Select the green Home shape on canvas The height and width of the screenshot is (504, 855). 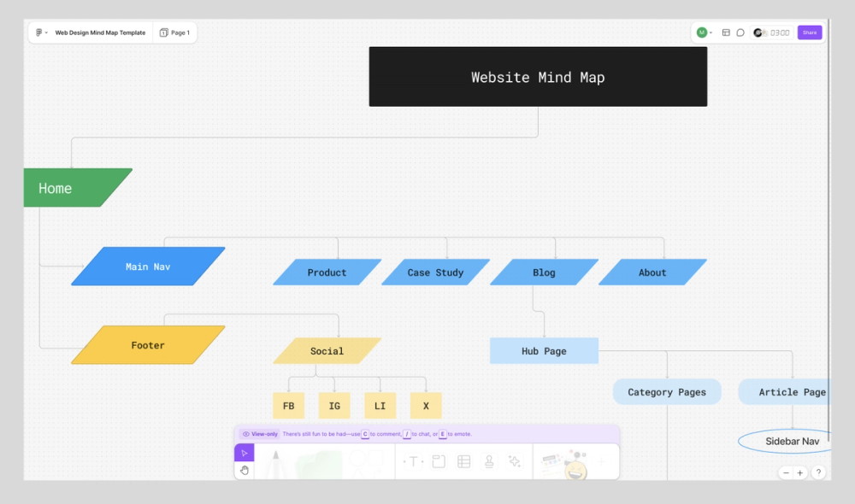tap(73, 188)
